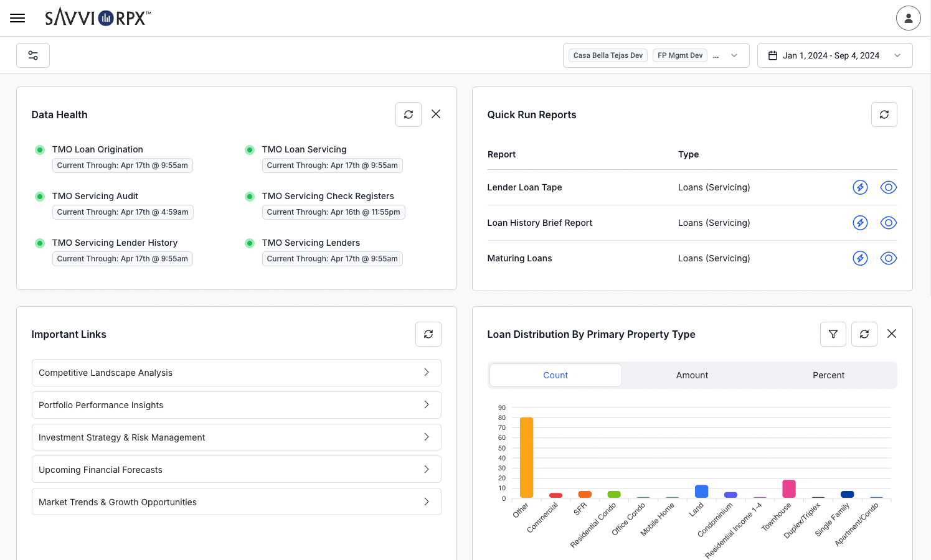
Task: Preview the Maturing Loans report via eye icon
Action: 889,258
